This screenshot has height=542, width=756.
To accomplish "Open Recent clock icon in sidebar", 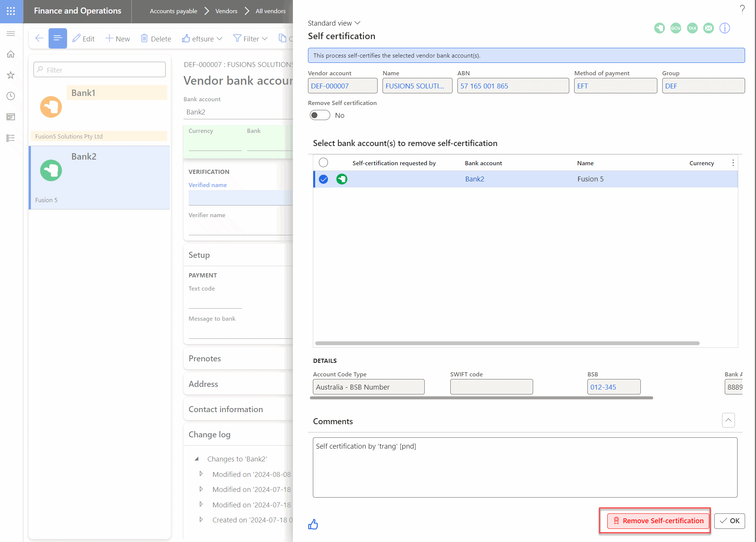I will click(x=11, y=96).
